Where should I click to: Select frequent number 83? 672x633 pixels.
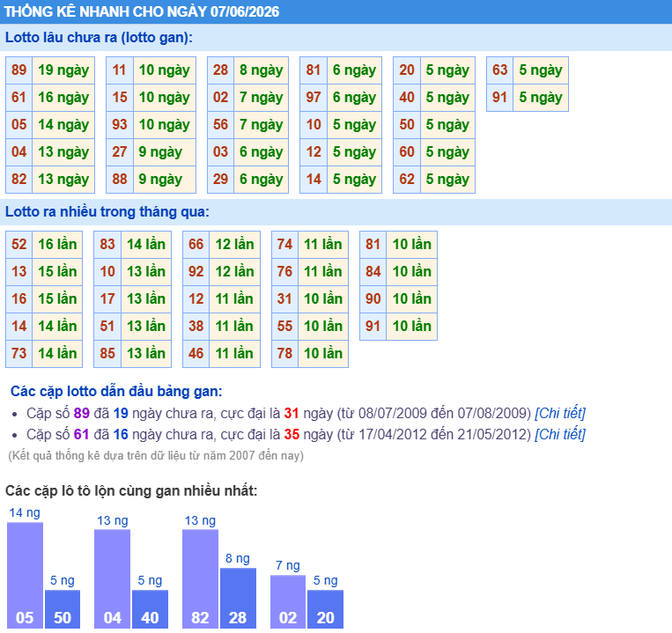(x=107, y=245)
